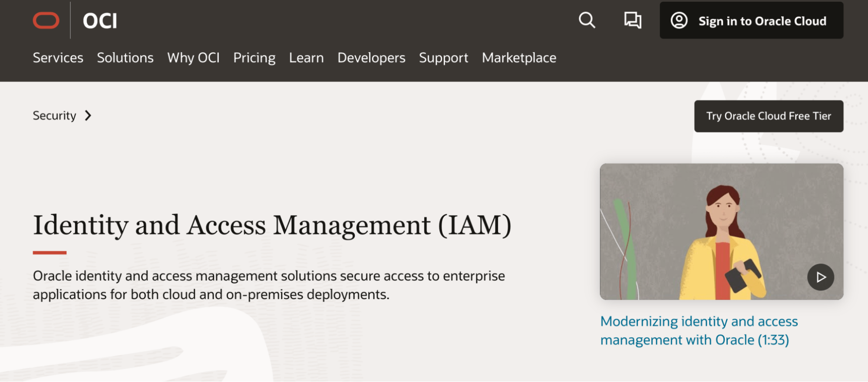The image size is (868, 382).
Task: Open the Solutions menu
Action: tap(125, 58)
